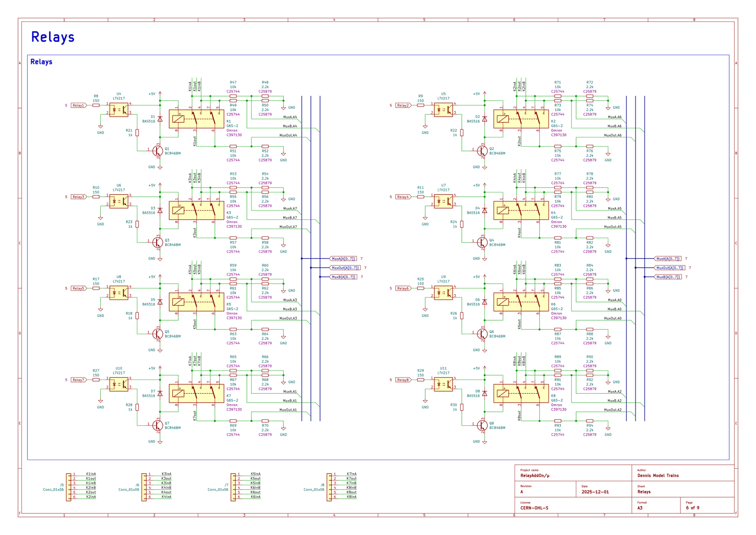Click the RelayAddOn/µ project name field
The height and width of the screenshot is (535, 756).
[535, 476]
